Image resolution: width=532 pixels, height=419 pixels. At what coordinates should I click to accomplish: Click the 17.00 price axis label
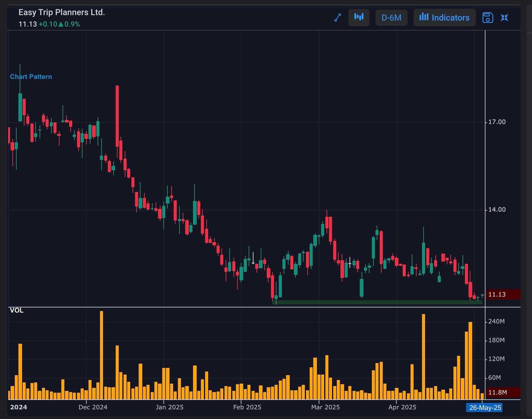pyautogui.click(x=497, y=122)
